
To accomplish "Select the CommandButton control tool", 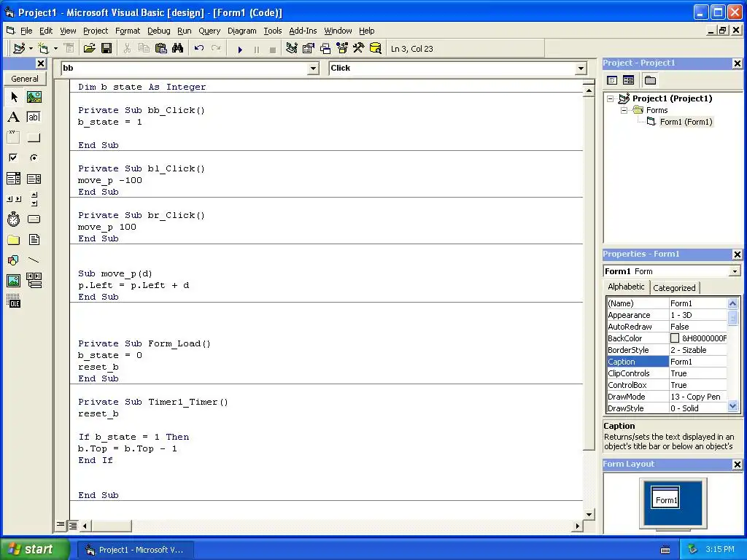I will [34, 138].
